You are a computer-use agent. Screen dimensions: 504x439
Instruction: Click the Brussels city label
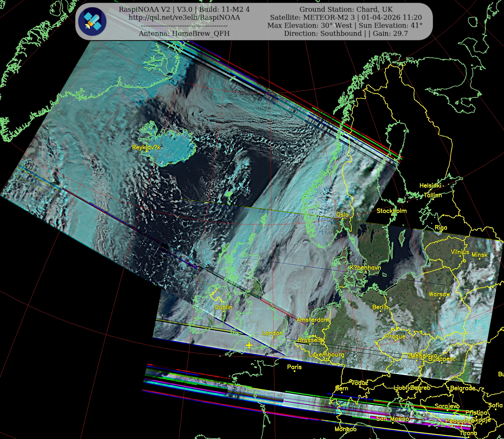tap(310, 340)
